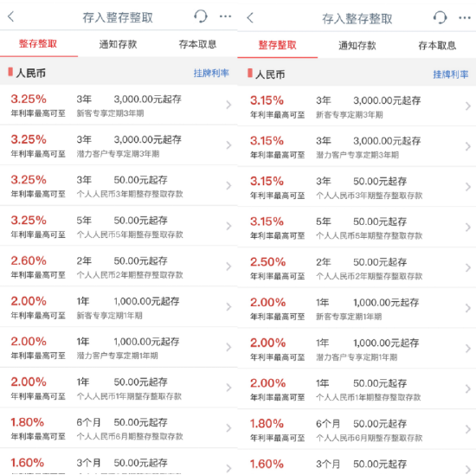This screenshot has width=476, height=475.
Task: Expand chevron of left screen 6个月 row
Action: (x=228, y=428)
